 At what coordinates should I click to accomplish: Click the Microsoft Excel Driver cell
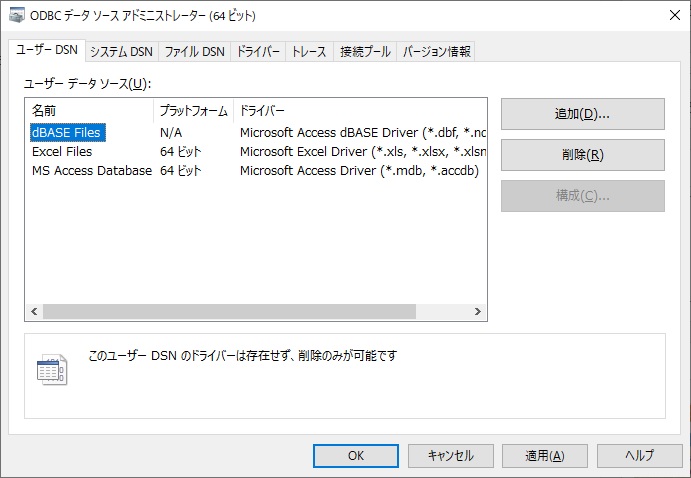(363, 152)
